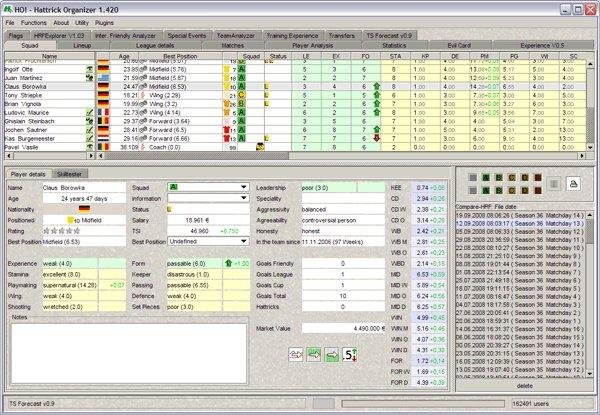Toggle top-row yellow C group filter
Screen dimensions: 600x415
click(512, 177)
